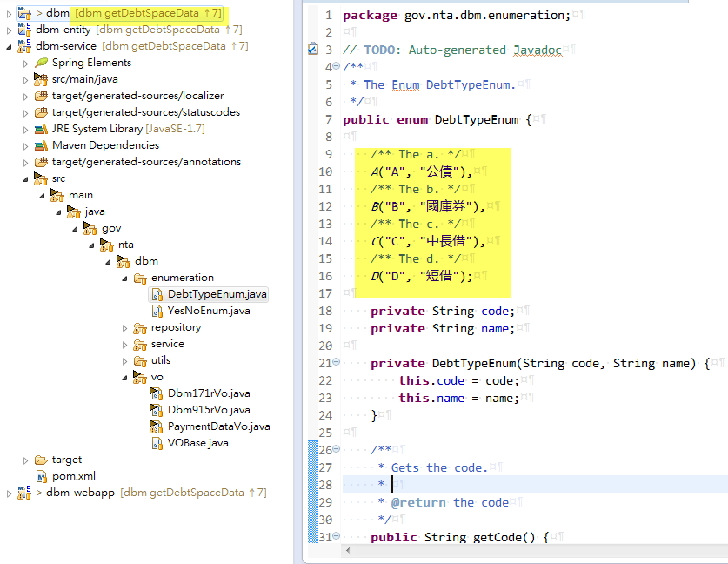Expand the dbm-webapp project node
Screen dimensions: 728x564
(9, 493)
